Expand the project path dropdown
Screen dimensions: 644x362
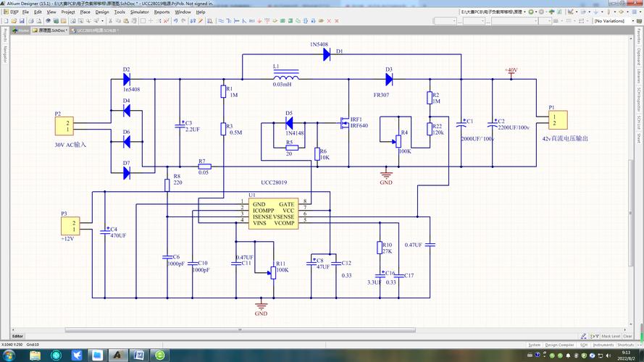click(524, 12)
